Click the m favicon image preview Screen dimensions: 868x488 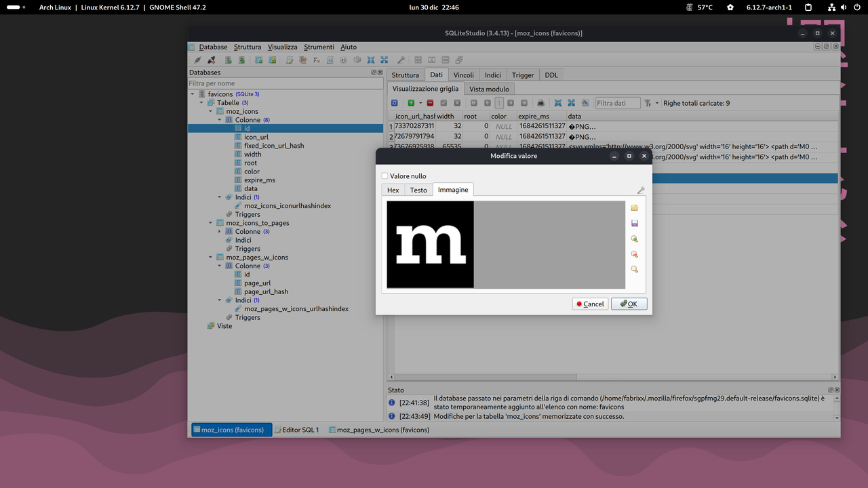[431, 245]
